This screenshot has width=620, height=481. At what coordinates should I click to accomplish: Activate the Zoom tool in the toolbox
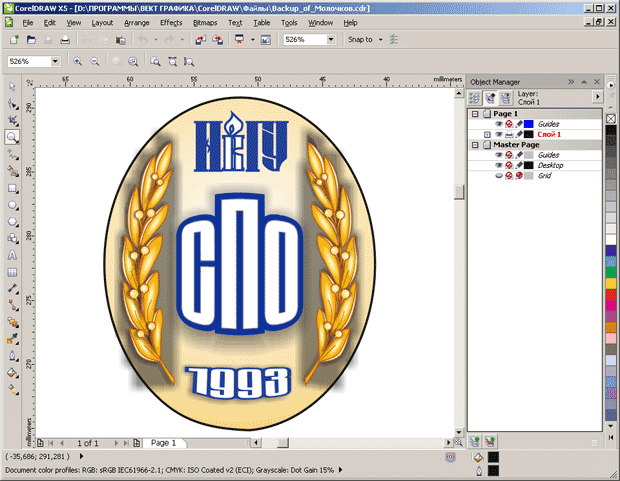[x=13, y=136]
